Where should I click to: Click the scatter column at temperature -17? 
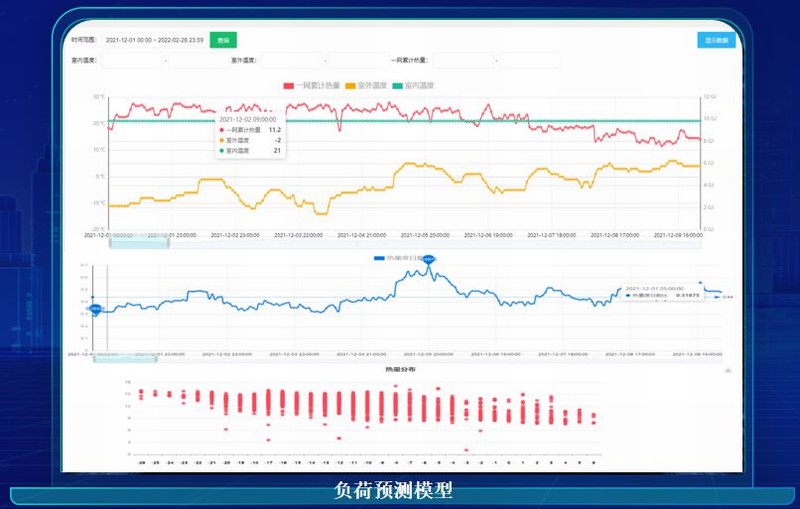268,403
